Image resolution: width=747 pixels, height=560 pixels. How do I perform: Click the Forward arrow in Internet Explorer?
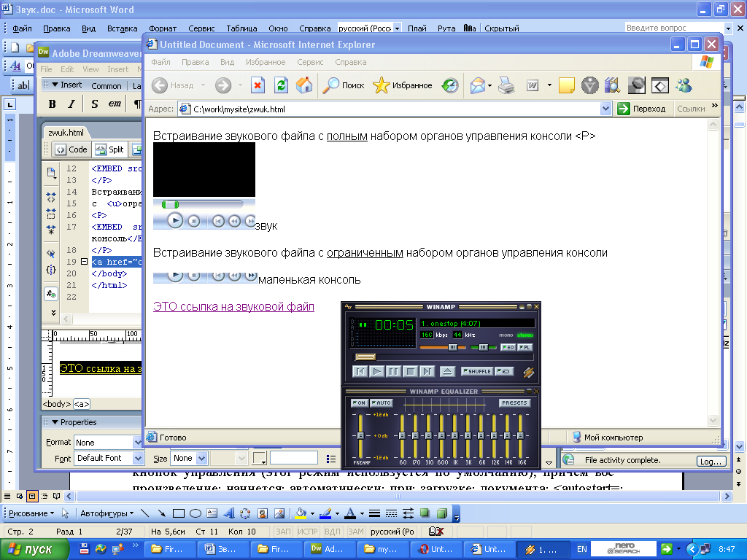pos(222,85)
